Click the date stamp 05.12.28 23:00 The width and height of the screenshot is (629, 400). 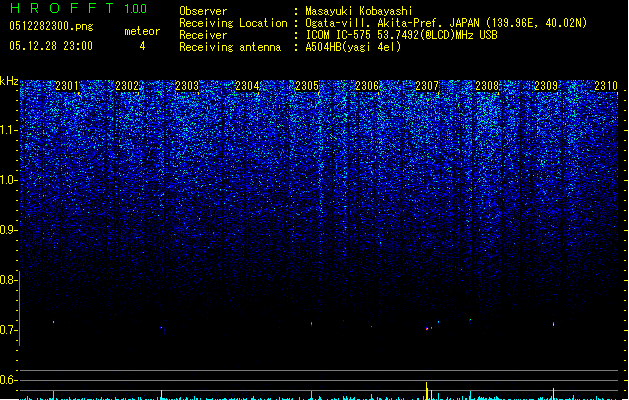(51, 46)
